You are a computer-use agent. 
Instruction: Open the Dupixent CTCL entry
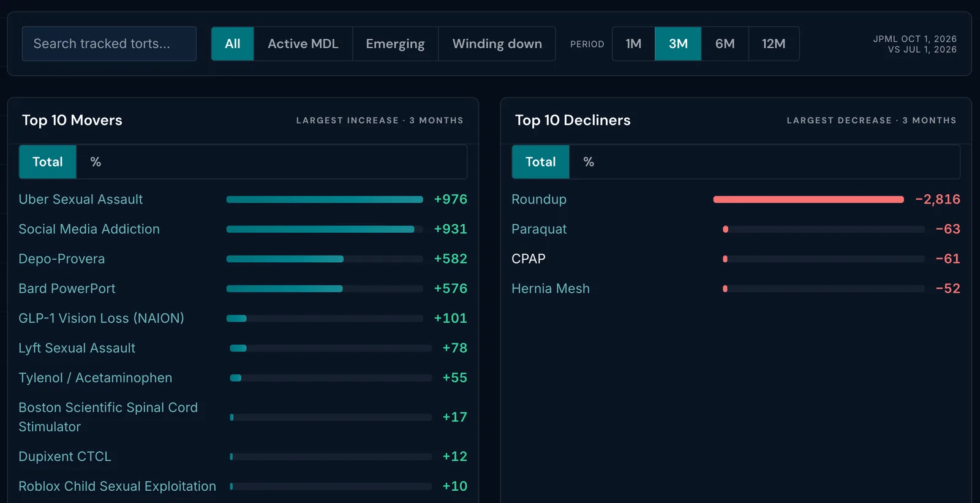65,456
